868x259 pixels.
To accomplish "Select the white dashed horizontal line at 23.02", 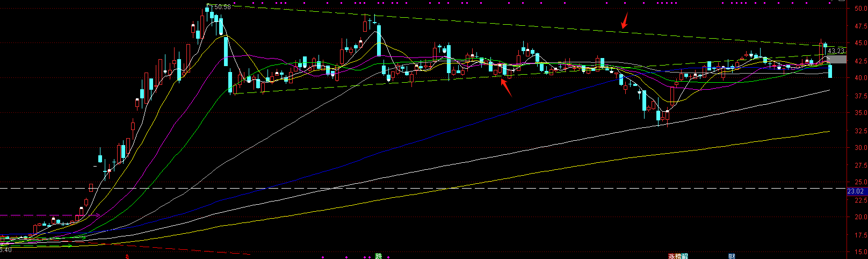I will [x=423, y=188].
